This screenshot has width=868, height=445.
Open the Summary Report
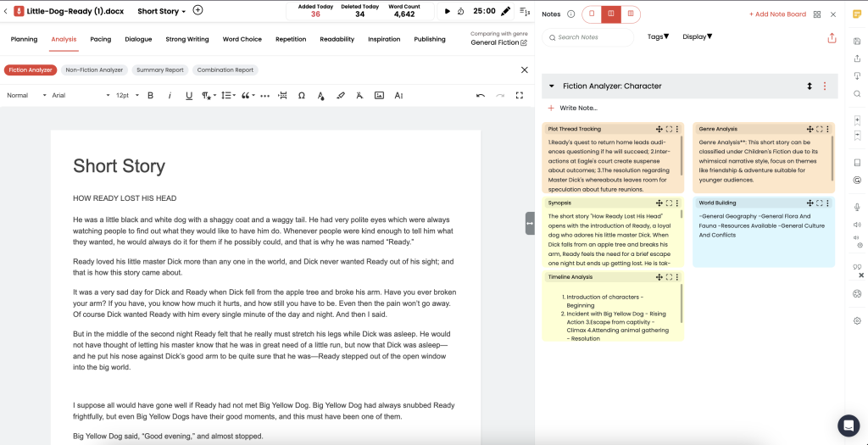[x=160, y=70]
